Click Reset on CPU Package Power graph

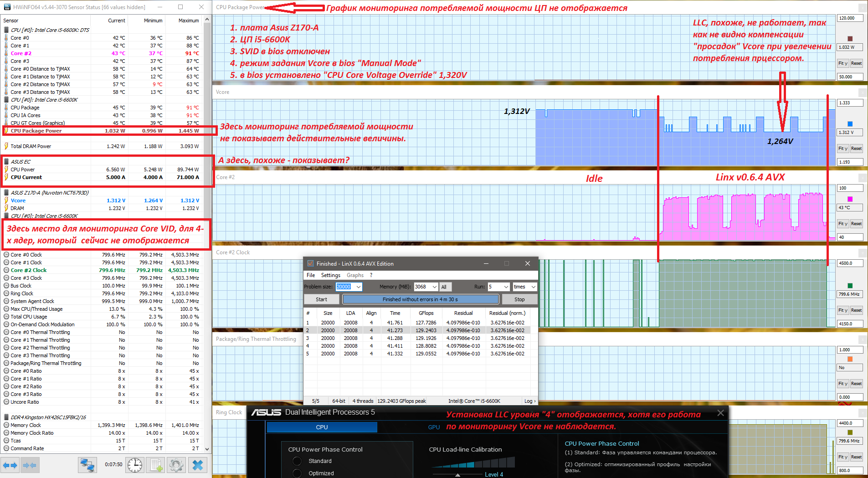(x=856, y=63)
